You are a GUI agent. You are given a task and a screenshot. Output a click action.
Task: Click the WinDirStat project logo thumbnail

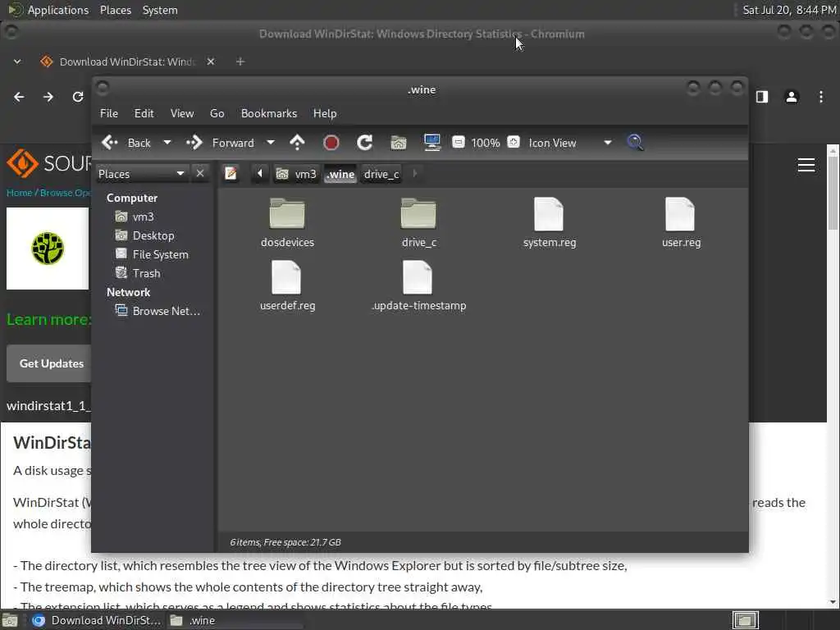[x=48, y=249]
